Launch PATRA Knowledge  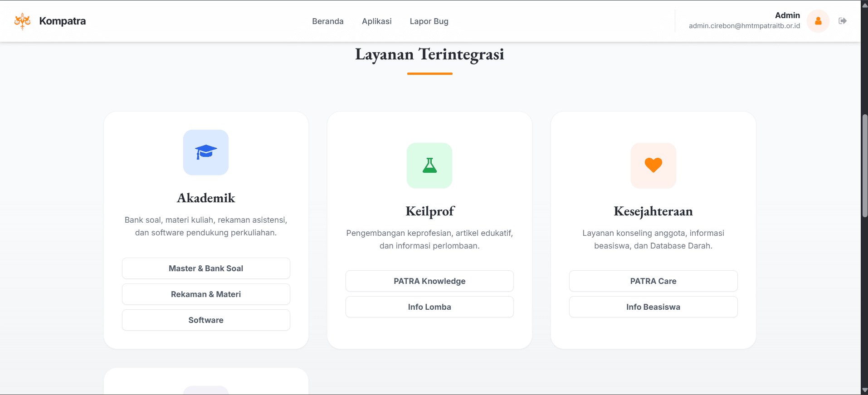429,281
